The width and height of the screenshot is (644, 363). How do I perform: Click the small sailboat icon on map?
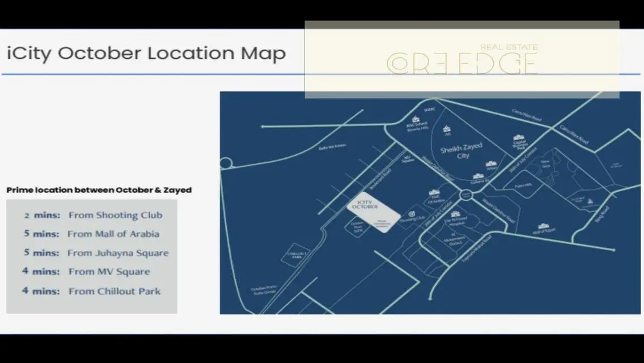pyautogui.click(x=591, y=201)
